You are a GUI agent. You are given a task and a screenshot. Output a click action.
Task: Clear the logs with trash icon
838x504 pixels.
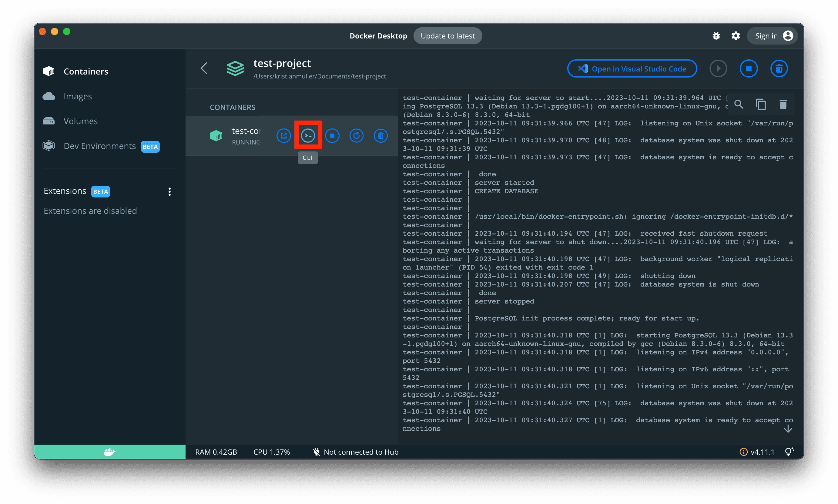point(783,104)
